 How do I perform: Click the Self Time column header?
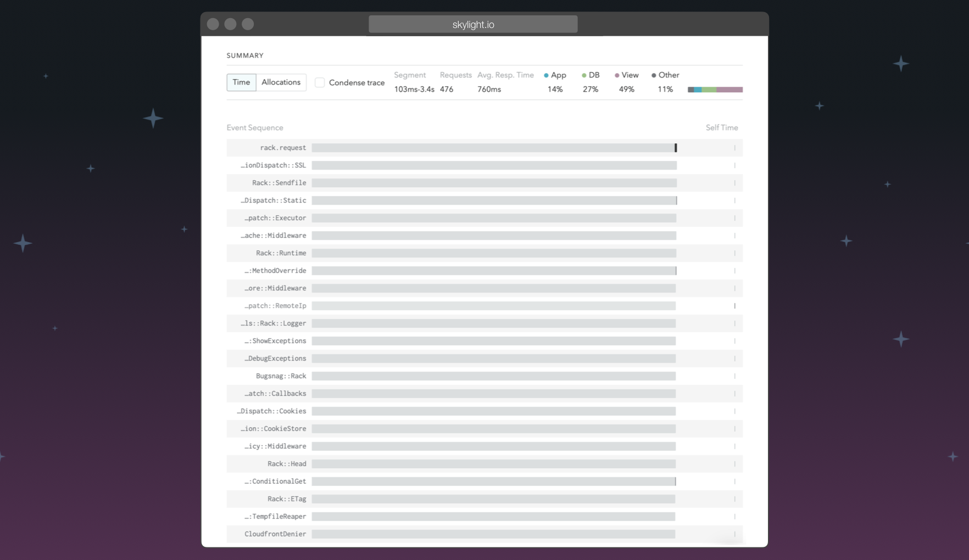[722, 128]
